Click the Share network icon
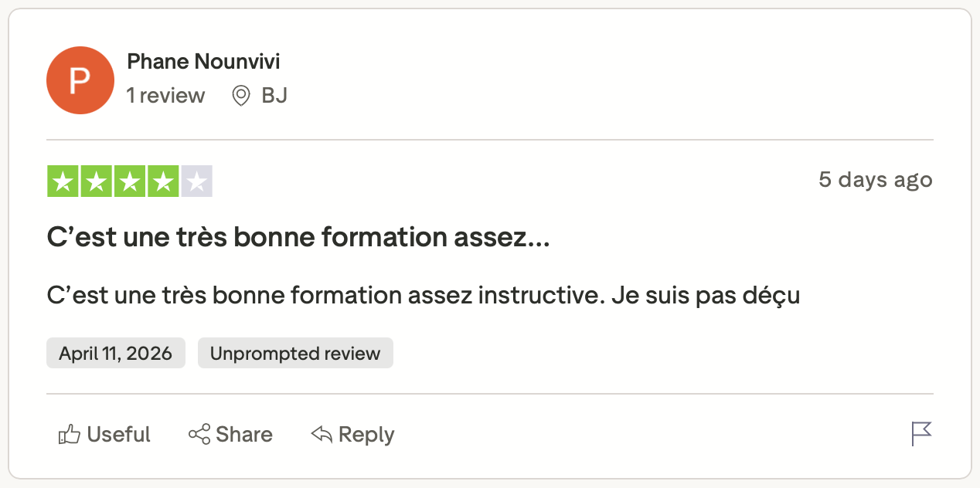This screenshot has width=980, height=488. [x=199, y=435]
